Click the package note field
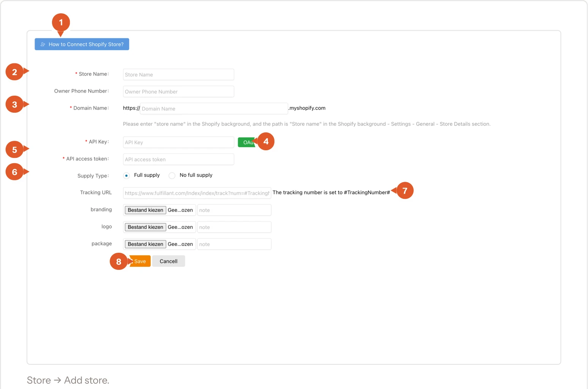Image resolution: width=588 pixels, height=389 pixels. pos(234,244)
